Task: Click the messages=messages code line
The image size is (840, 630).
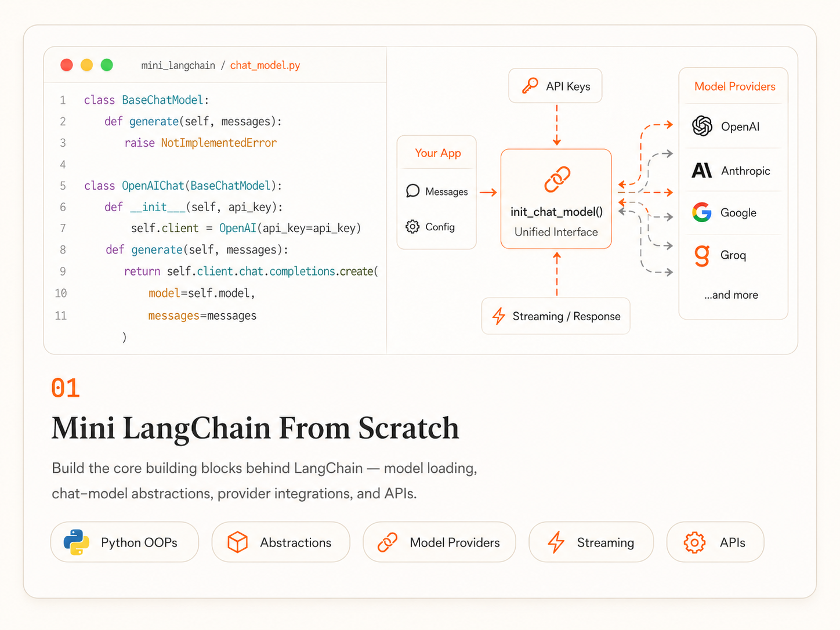Action: [202, 316]
